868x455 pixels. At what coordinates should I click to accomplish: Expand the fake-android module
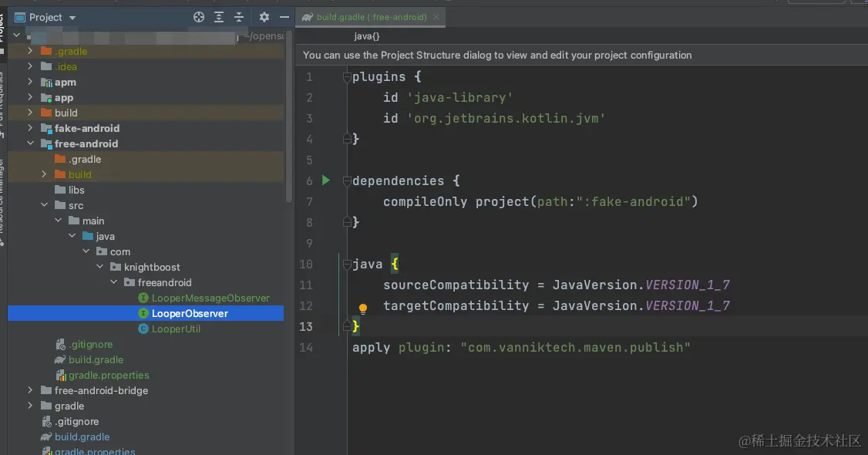tap(30, 128)
